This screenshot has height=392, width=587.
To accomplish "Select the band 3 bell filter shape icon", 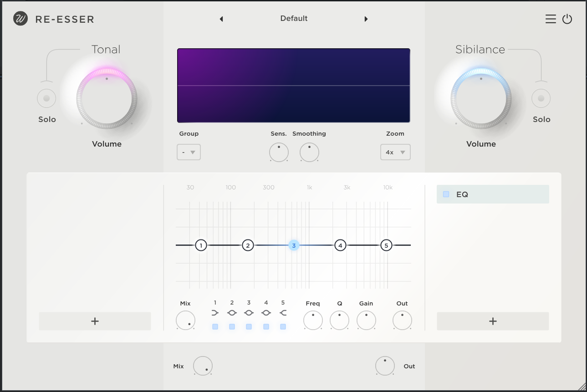I will tap(249, 313).
